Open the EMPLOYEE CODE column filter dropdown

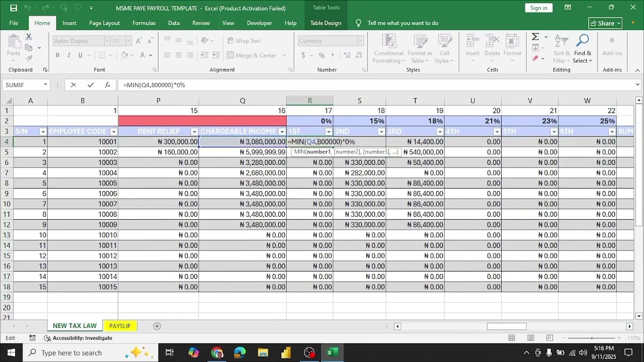113,132
